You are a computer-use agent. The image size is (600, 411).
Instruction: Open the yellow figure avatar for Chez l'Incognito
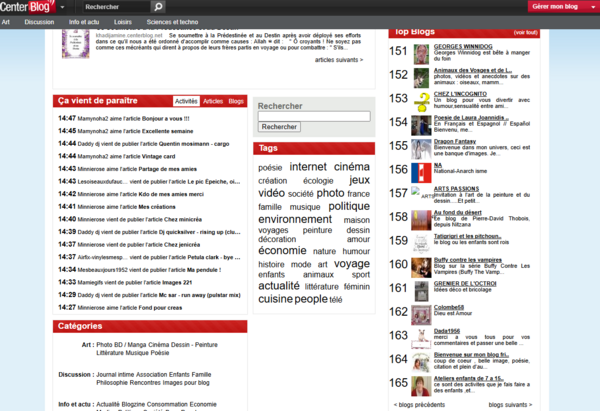pos(422,102)
